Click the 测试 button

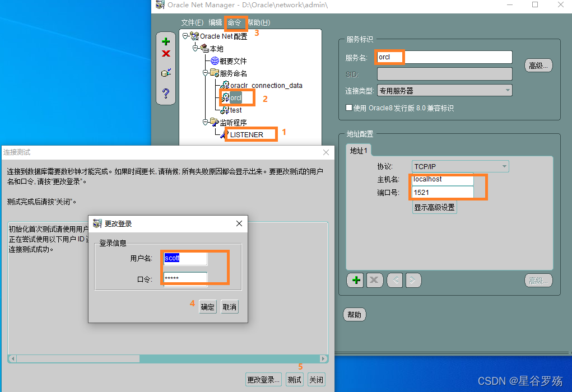[x=294, y=380]
